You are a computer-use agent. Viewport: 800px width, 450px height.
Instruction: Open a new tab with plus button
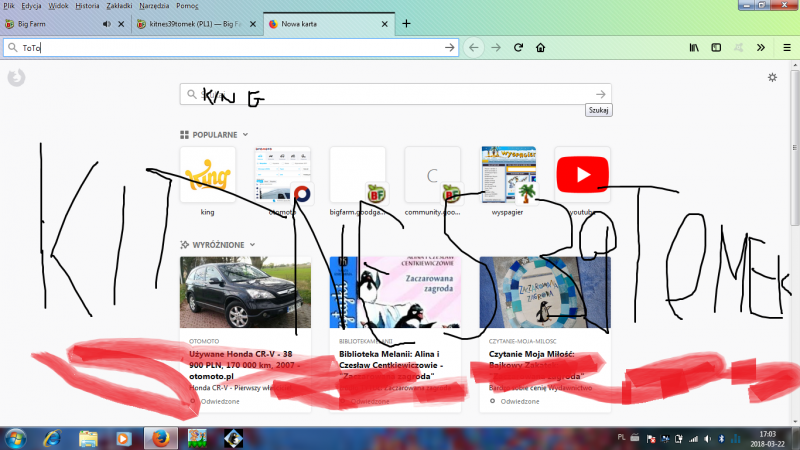coord(406,23)
